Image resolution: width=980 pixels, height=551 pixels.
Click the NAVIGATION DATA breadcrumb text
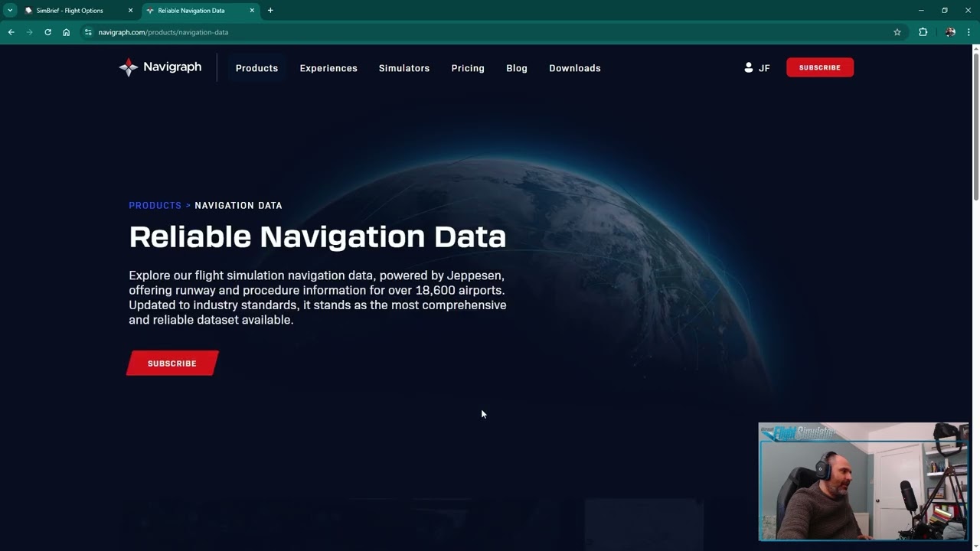(x=238, y=205)
